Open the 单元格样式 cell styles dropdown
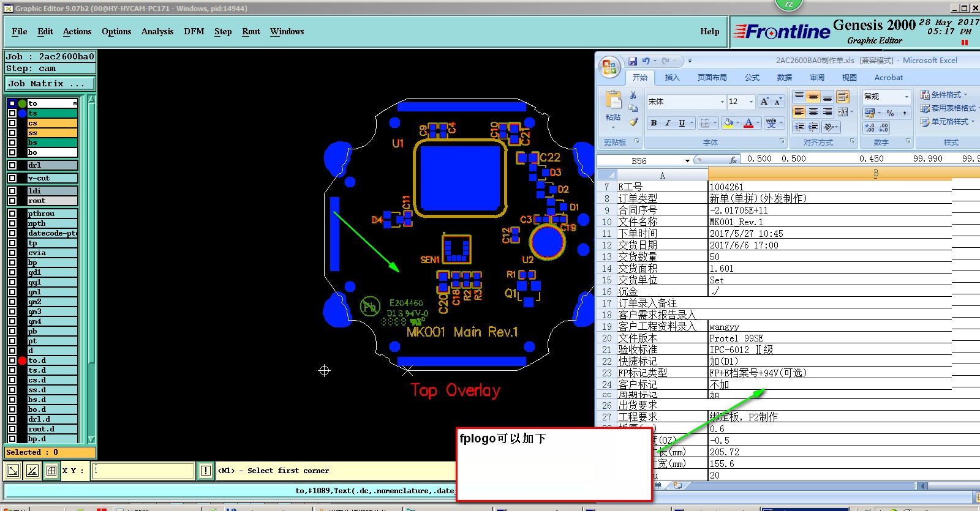The image size is (980, 511). 948,122
